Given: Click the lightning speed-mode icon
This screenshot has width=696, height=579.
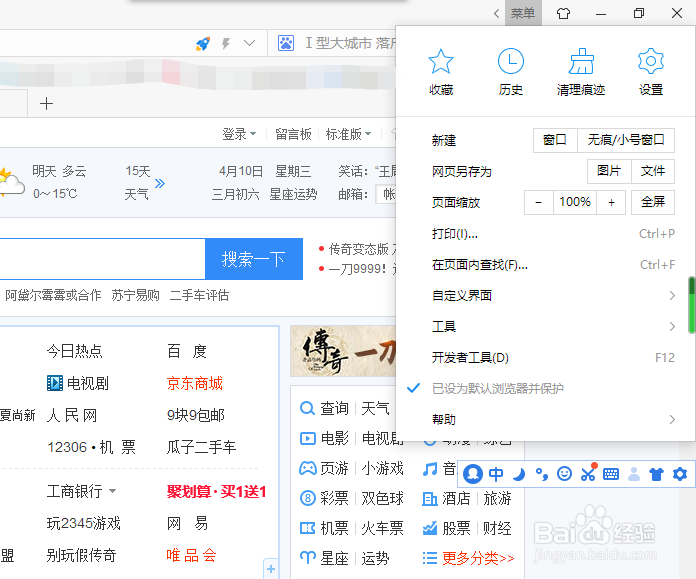Looking at the screenshot, I should click(226, 44).
